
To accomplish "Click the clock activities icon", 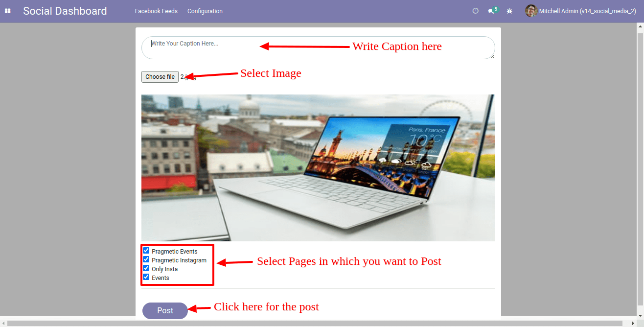I will 475,11.
